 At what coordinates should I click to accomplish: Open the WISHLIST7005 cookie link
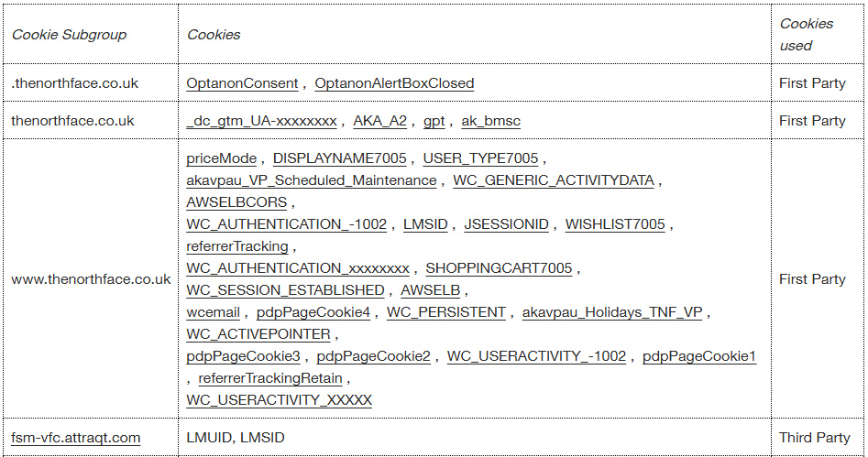pos(614,224)
